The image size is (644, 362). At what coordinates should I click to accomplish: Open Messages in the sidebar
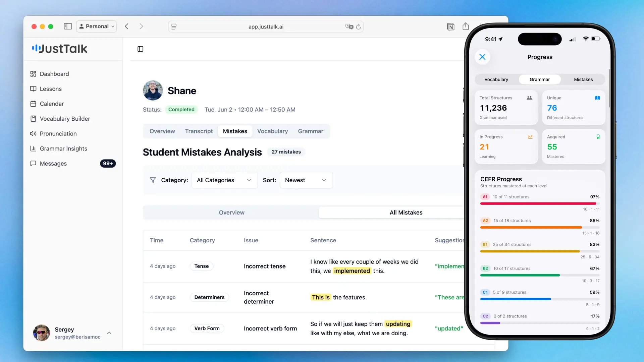(53, 164)
